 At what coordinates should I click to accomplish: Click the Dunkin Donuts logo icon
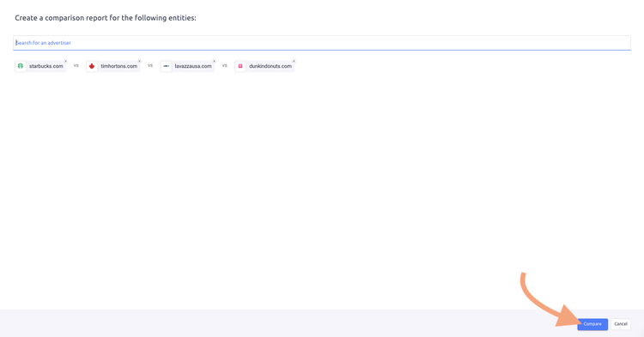240,66
